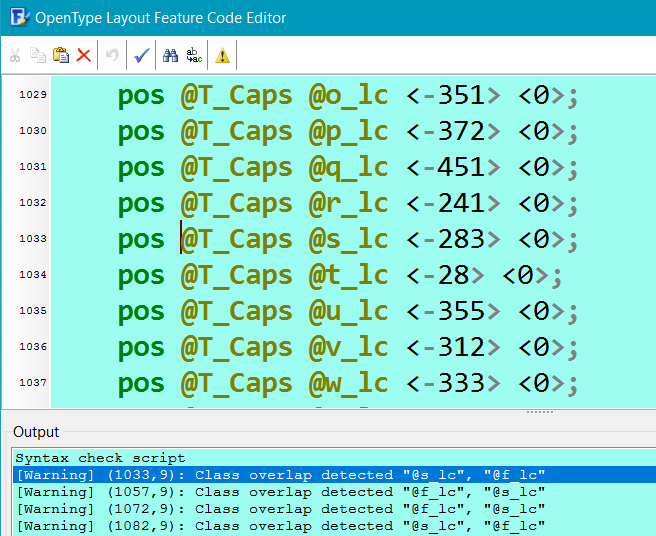Viewport: 656px width, 536px height.
Task: Select warning for line 1033 class overlap
Action: click(334, 475)
